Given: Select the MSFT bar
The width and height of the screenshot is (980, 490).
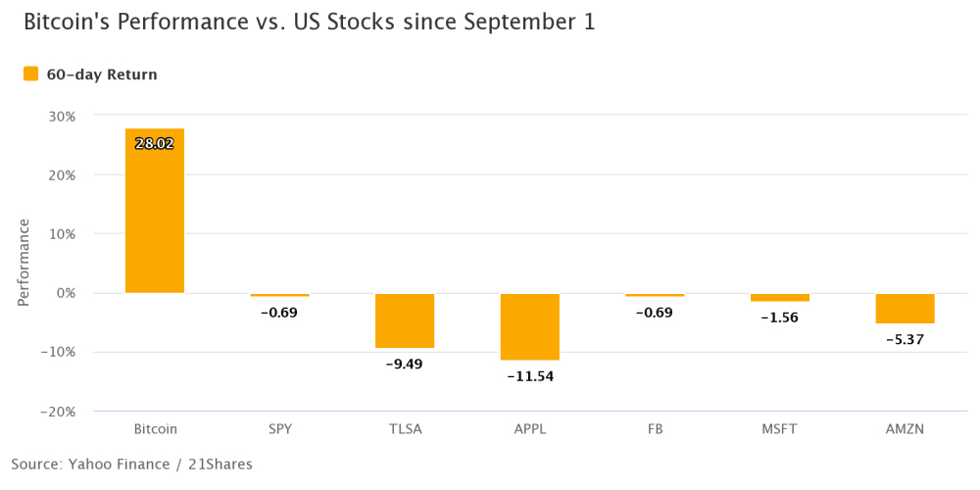Looking at the screenshot, I should [x=780, y=297].
